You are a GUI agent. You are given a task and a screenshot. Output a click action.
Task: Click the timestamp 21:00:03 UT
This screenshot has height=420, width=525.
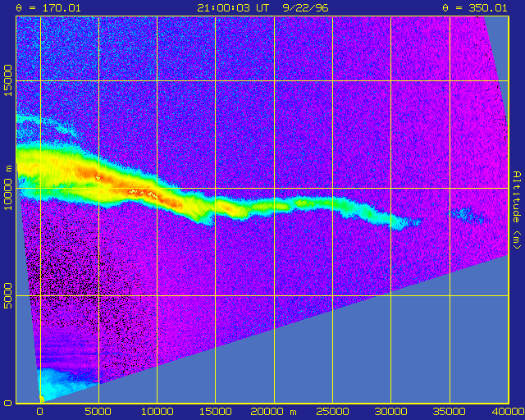[x=233, y=7]
